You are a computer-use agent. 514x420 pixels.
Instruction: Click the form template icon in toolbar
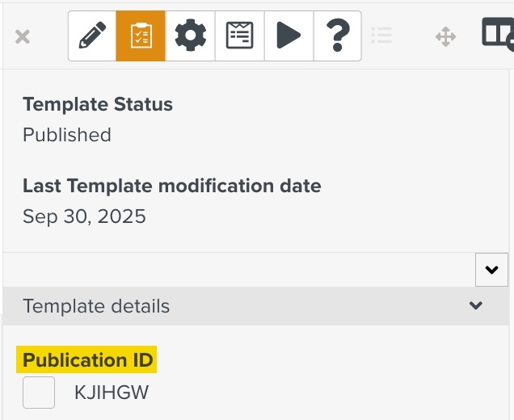click(x=239, y=36)
